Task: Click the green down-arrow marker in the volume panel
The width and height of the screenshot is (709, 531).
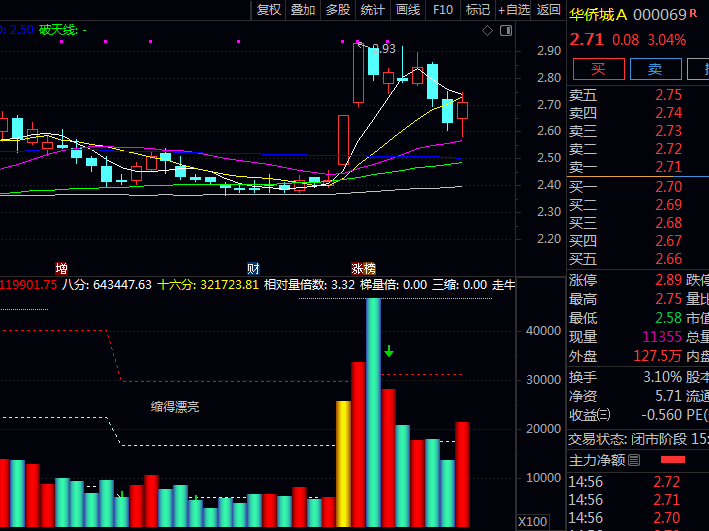Action: (389, 351)
